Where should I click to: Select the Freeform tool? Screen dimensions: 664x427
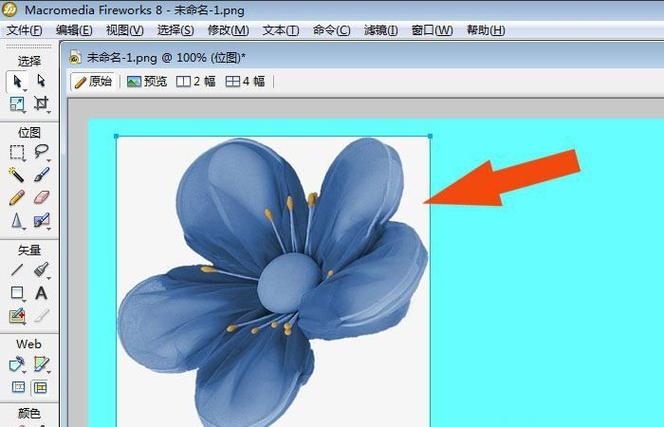click(17, 316)
